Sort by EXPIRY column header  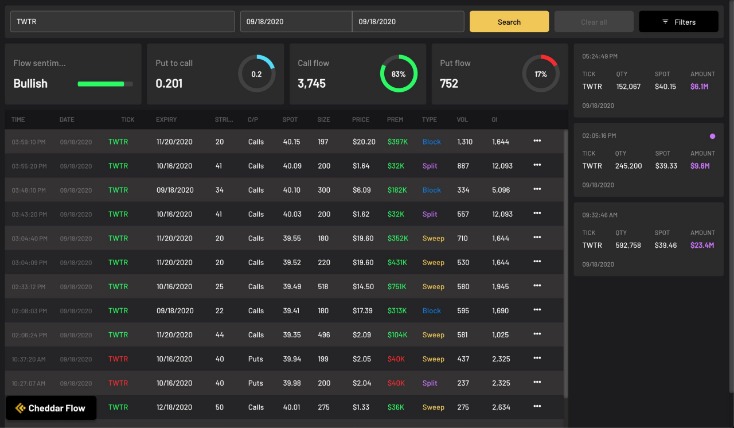click(x=166, y=119)
